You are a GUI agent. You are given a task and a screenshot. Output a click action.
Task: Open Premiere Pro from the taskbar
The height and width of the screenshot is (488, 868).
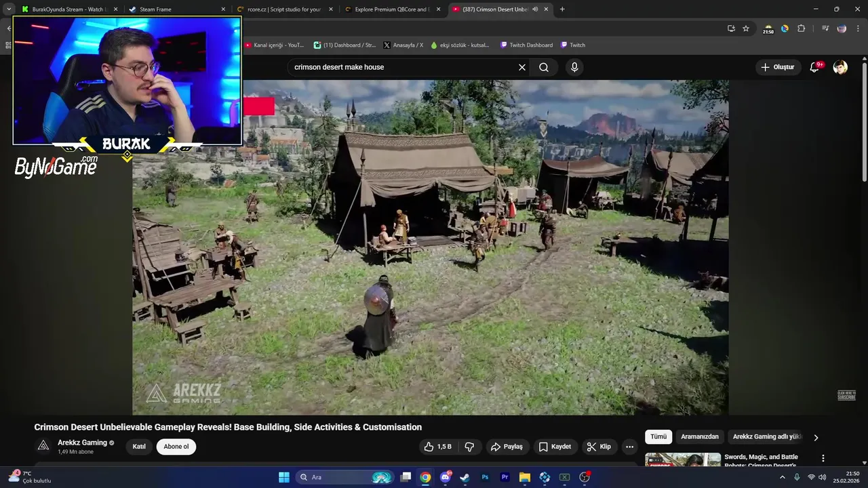pyautogui.click(x=505, y=477)
